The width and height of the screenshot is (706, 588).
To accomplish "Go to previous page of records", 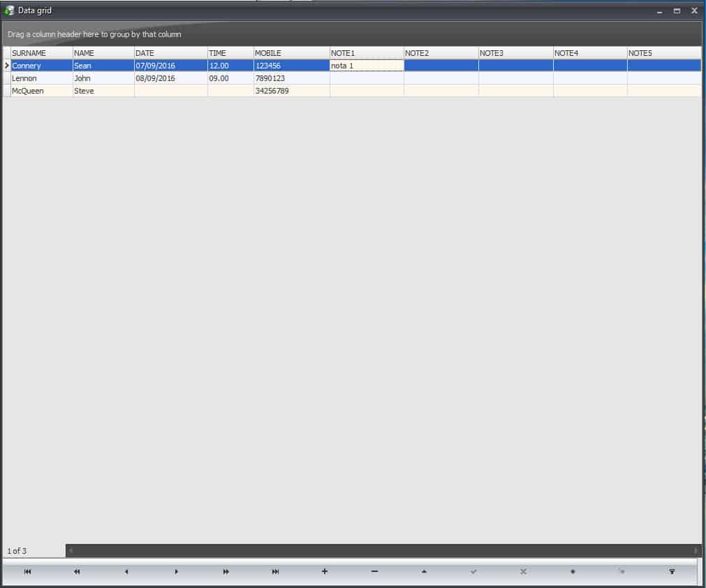I will (x=77, y=572).
